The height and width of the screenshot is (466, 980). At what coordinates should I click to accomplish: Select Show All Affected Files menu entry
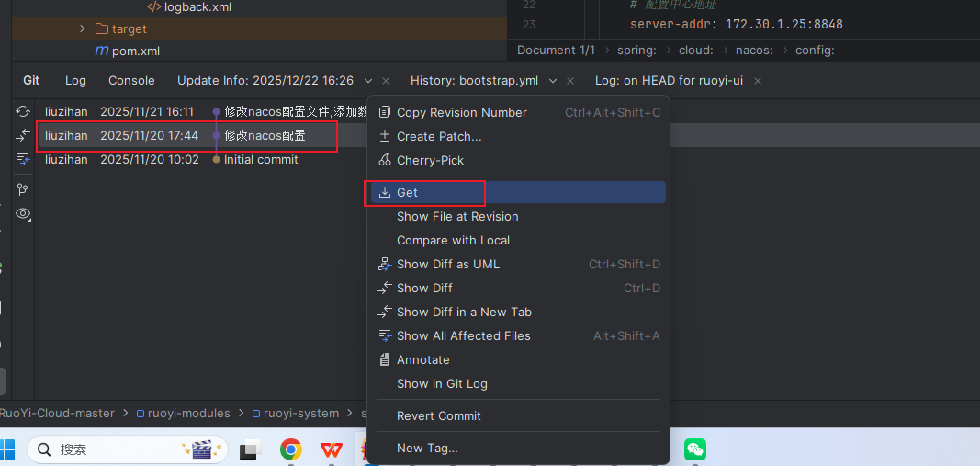coord(518,335)
